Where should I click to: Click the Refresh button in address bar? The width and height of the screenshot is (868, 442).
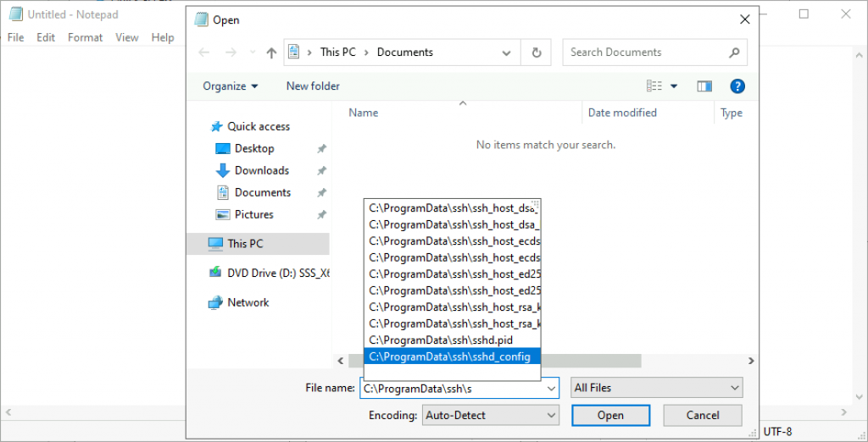536,52
